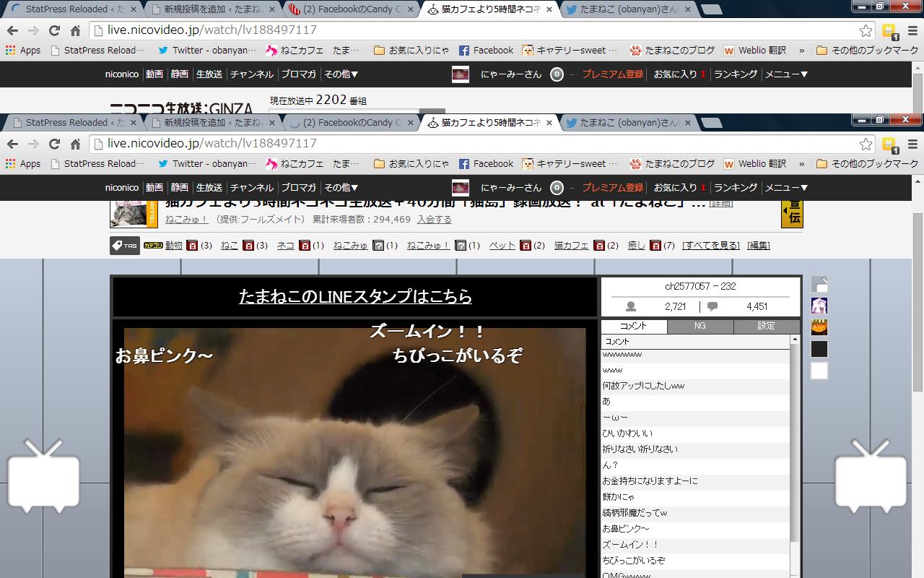Viewport: 924px width, 578px height.
Task: Open Chrome menu in lower browser window
Action: [x=912, y=144]
